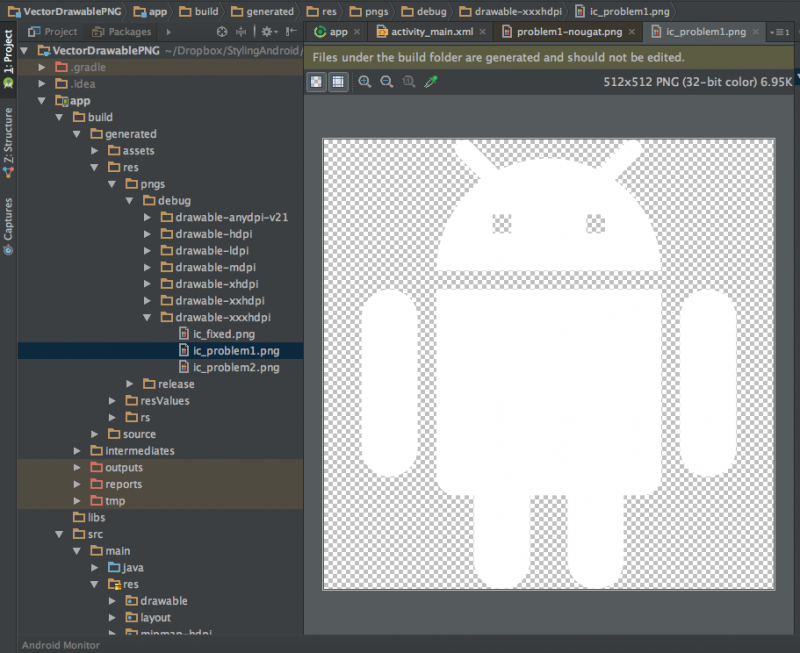Open Project panel settings gear menu
Viewport: 800px width, 653px height.
tap(269, 32)
